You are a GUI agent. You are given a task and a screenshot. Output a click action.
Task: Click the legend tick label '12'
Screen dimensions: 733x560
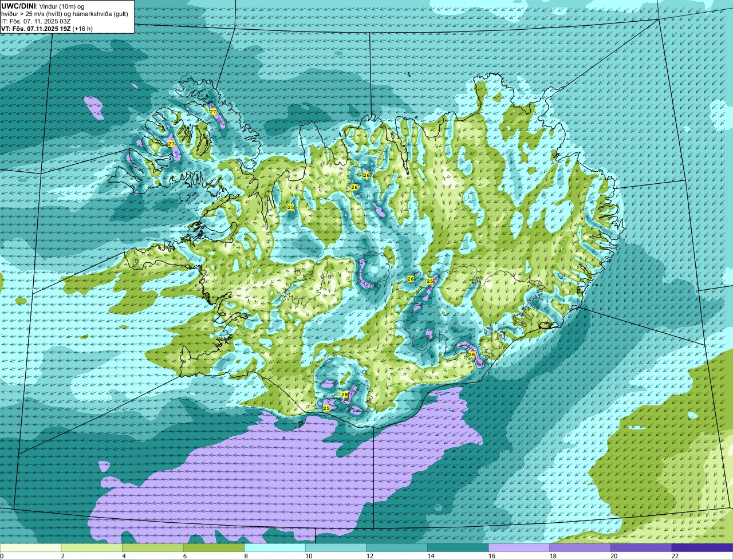(x=369, y=556)
